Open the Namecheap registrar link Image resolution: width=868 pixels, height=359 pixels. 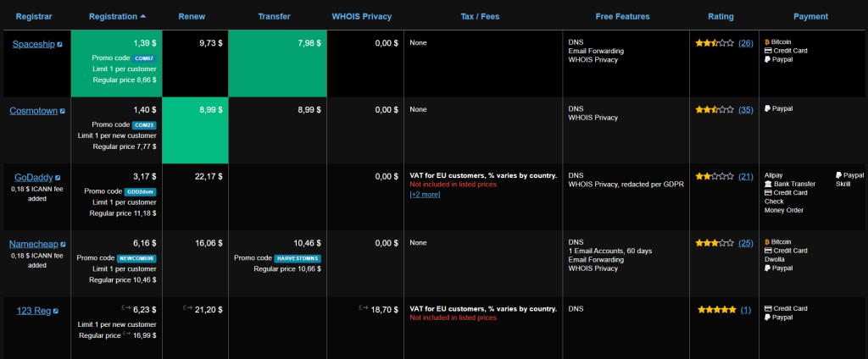point(33,244)
